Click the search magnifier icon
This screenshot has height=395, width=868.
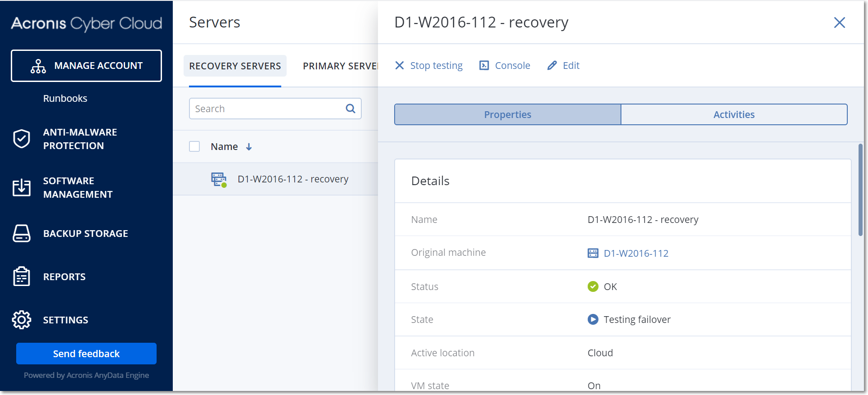coord(351,109)
